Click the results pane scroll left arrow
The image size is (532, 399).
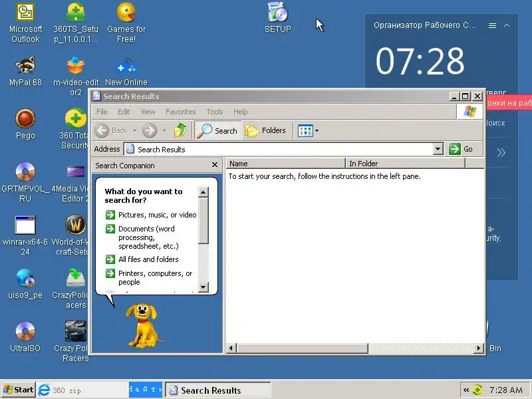point(231,348)
